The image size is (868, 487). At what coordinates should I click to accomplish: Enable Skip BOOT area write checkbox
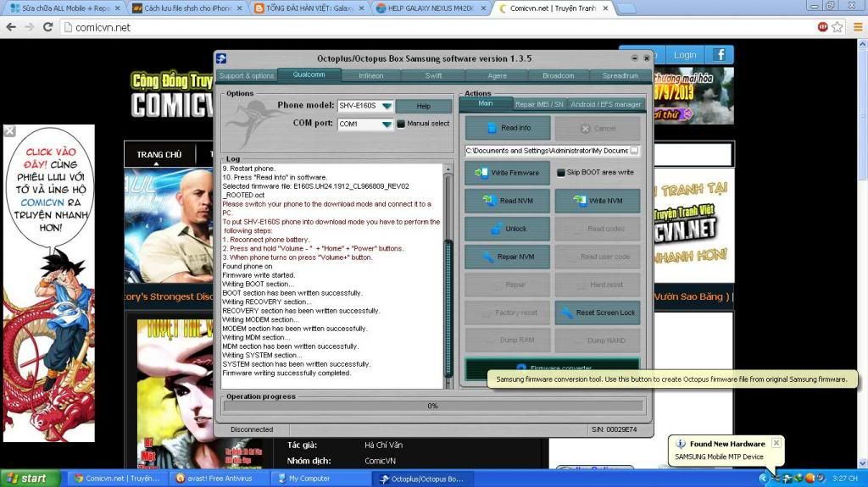561,173
